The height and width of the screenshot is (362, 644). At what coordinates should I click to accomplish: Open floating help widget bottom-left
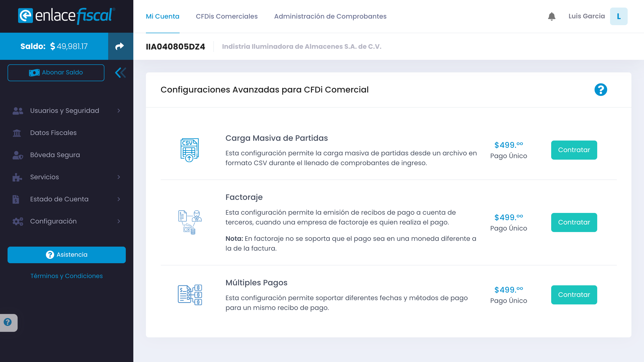(8, 322)
